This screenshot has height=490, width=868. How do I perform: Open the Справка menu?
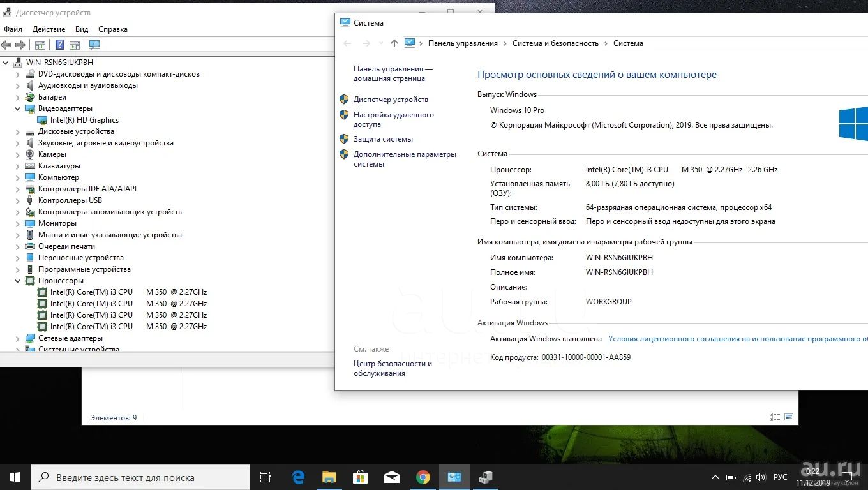pyautogui.click(x=113, y=29)
